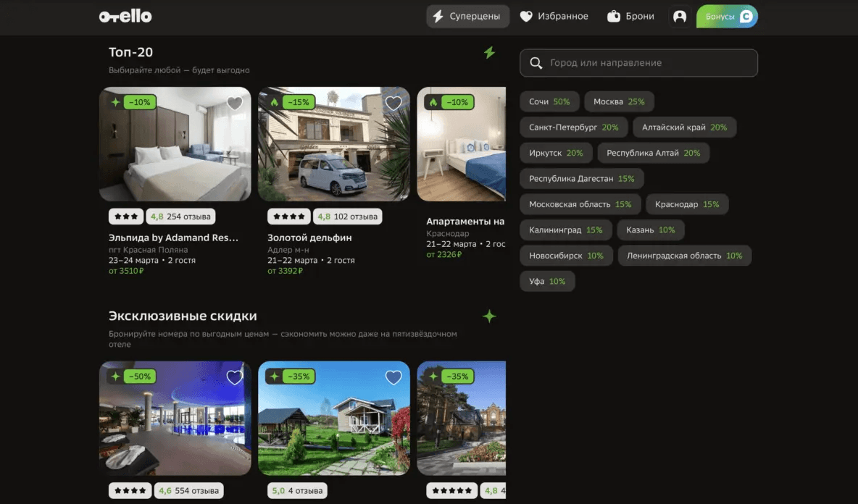
Task: Select the Московская область 15% chip
Action: pyautogui.click(x=580, y=204)
